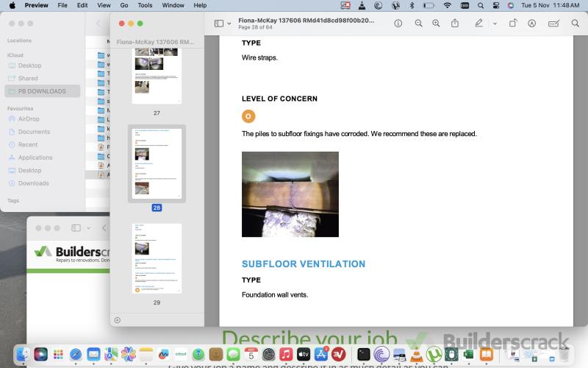Select page 27 thumbnail in sidebar
588x368 pixels.
coord(157,77)
